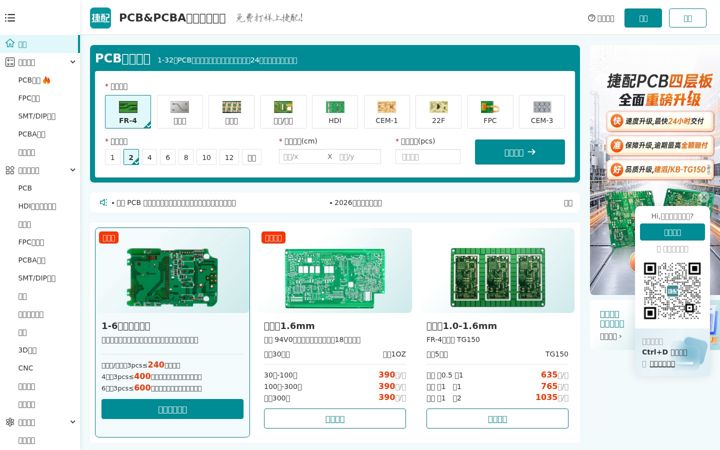
Task: Select the CEM-3 board type tile
Action: 542,112
